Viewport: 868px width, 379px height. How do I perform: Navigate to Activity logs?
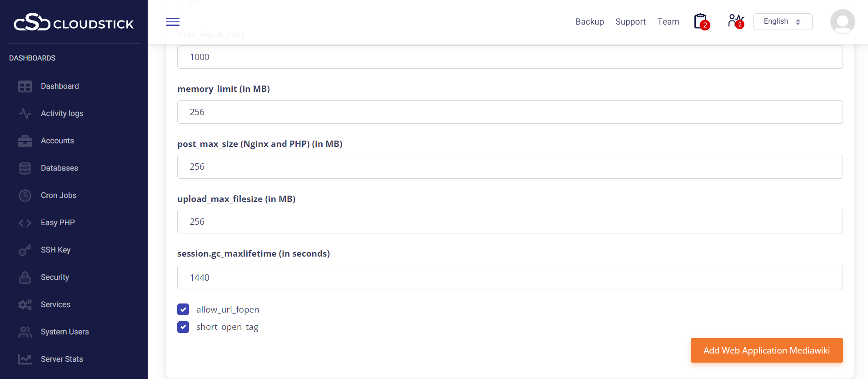(62, 113)
